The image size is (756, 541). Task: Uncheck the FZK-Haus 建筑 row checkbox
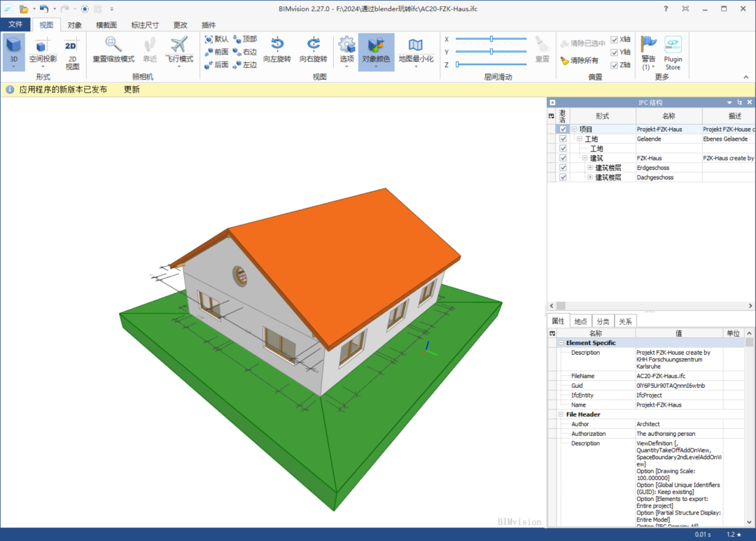point(563,158)
